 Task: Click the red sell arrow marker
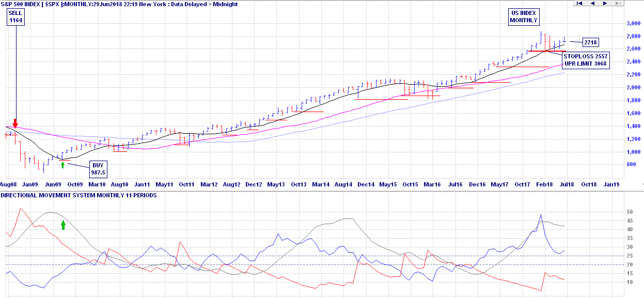pos(15,123)
